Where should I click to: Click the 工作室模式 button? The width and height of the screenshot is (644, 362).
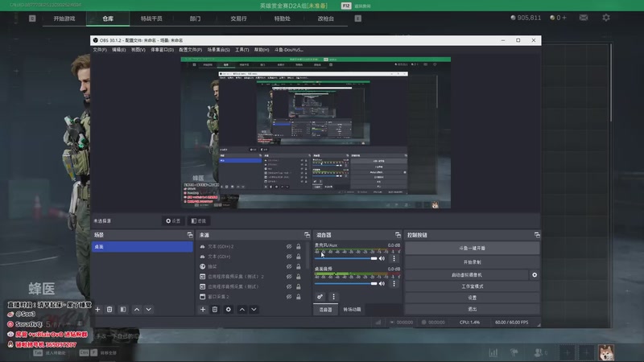[472, 286]
